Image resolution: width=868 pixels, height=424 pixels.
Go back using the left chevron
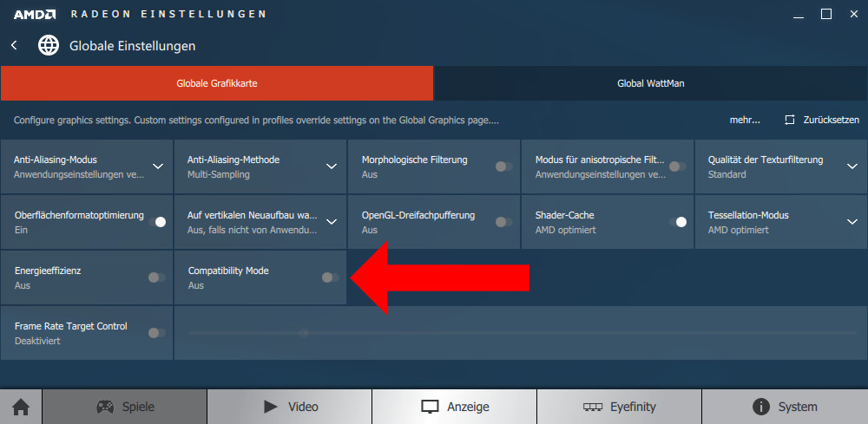click(15, 45)
